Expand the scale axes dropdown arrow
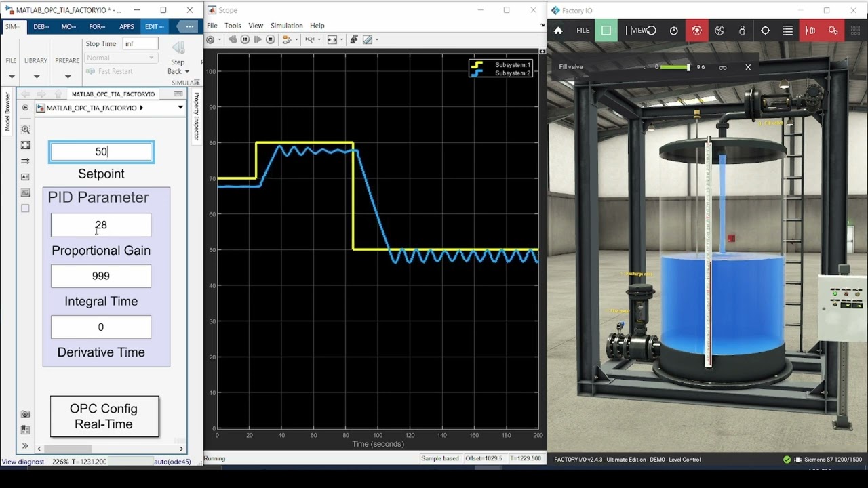Image resolution: width=868 pixels, height=488 pixels. [x=341, y=40]
